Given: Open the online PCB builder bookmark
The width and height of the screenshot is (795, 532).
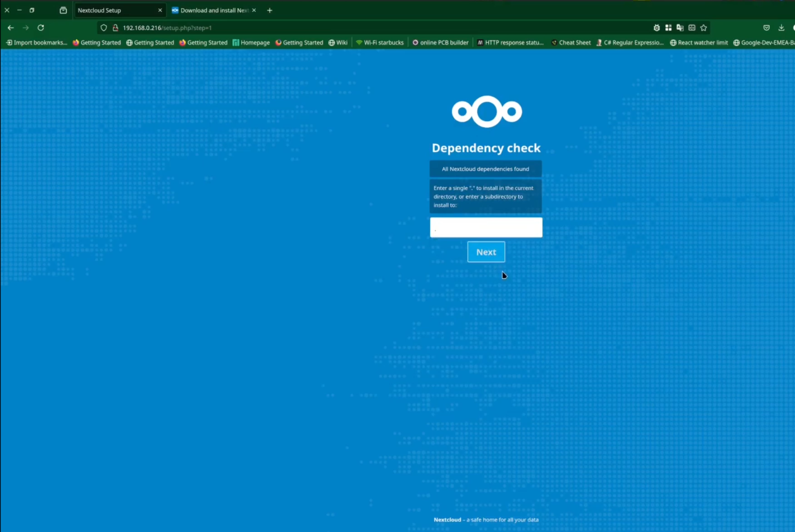Looking at the screenshot, I should click(x=440, y=42).
